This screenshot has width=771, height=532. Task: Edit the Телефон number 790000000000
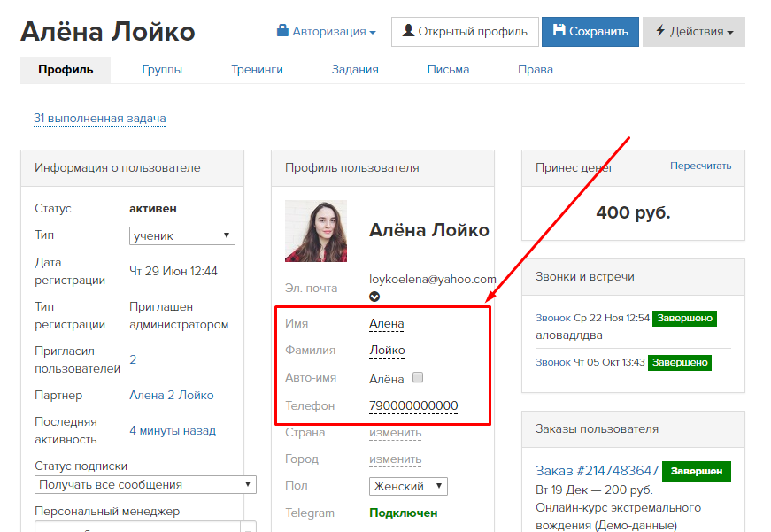tap(413, 405)
